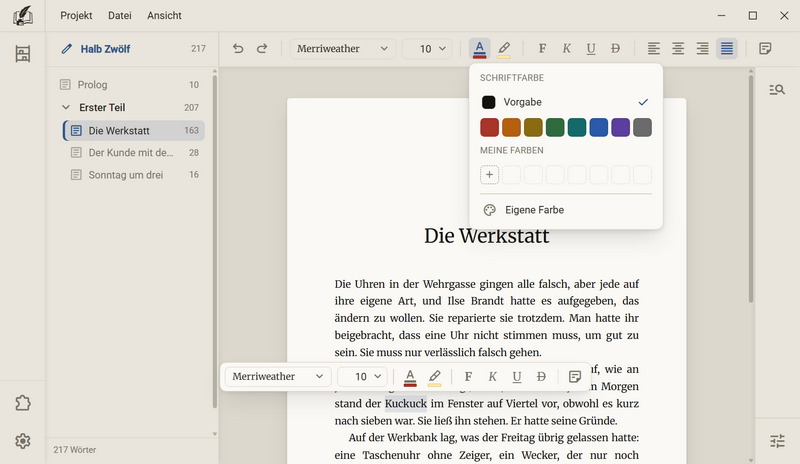Click the Prolog row in the tree
This screenshot has width=800, height=464.
(130, 85)
